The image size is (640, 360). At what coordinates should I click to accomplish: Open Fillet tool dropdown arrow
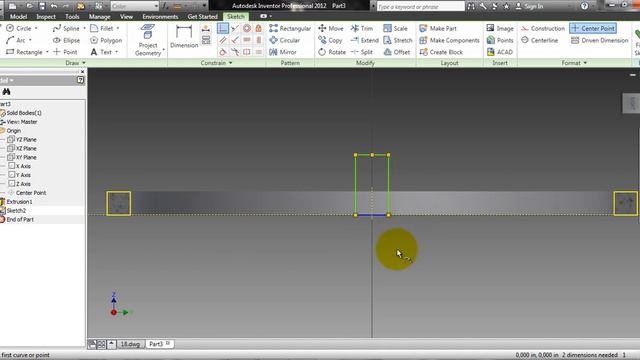pos(118,28)
